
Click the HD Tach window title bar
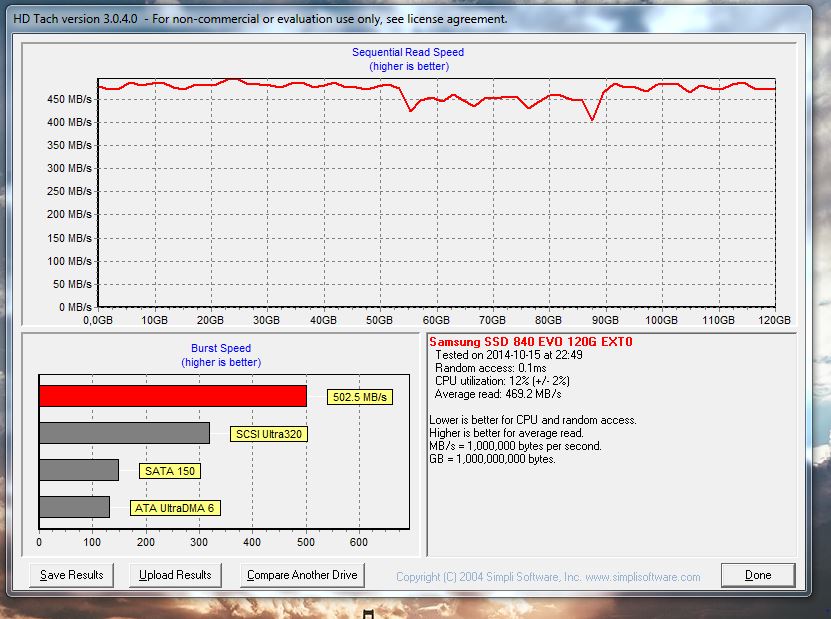[260, 18]
